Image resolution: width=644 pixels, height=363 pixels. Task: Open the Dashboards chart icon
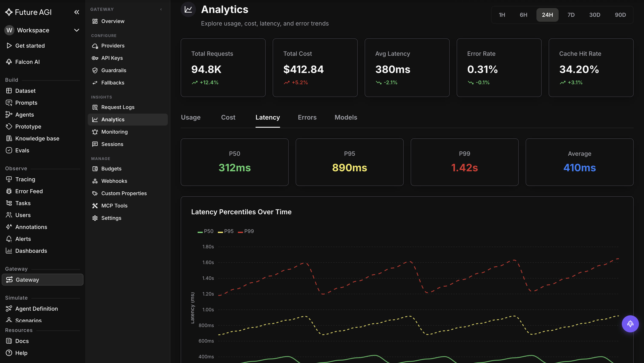click(x=9, y=251)
